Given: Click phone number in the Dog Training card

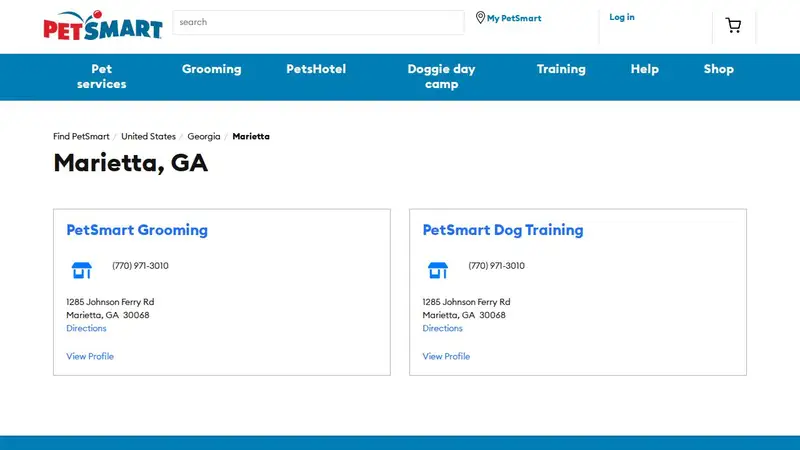Looking at the screenshot, I should tap(496, 266).
